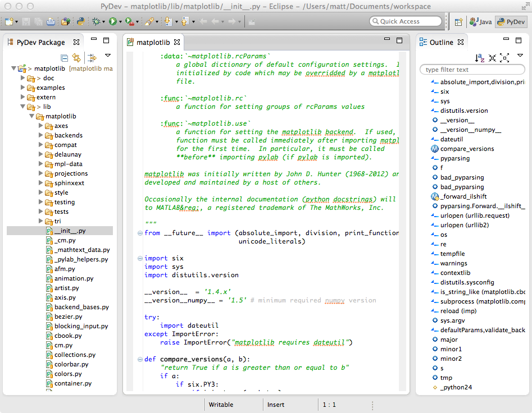
Task: Click Expand All icon in Outline
Action: click(505, 58)
